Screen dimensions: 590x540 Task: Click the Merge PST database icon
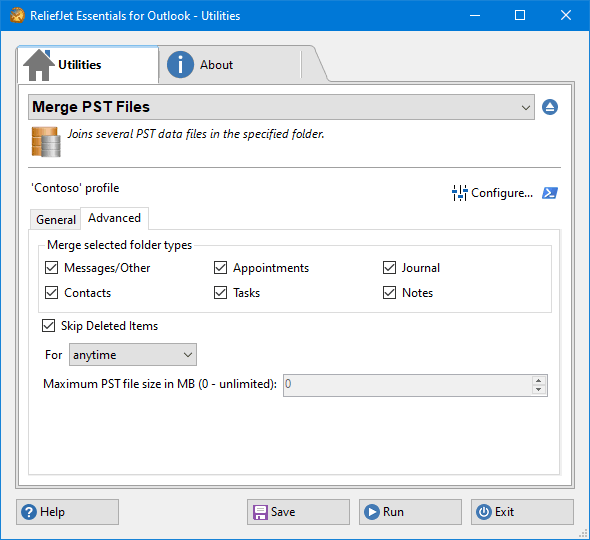[x=46, y=142]
